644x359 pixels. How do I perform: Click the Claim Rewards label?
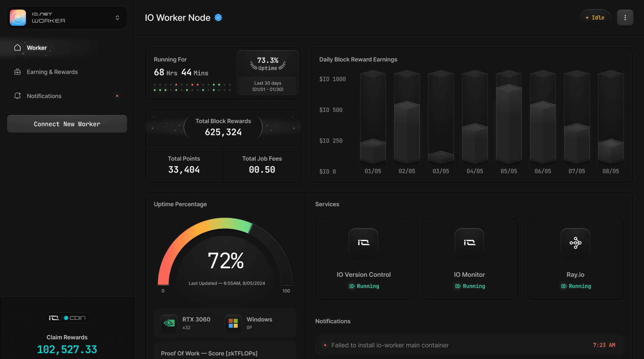[x=67, y=337]
